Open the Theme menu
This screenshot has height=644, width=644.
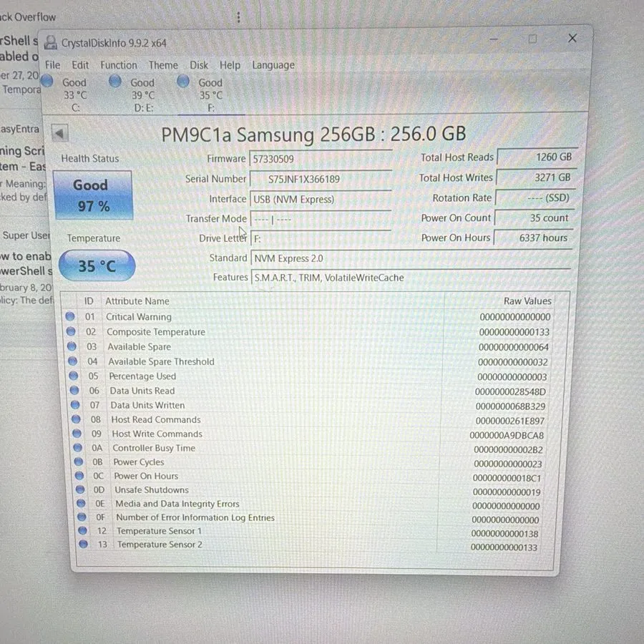[163, 65]
